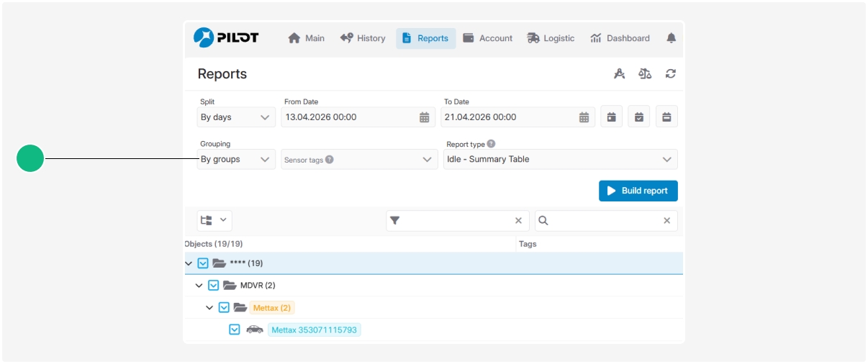
Task: Open the Dashboard tab
Action: coord(620,38)
